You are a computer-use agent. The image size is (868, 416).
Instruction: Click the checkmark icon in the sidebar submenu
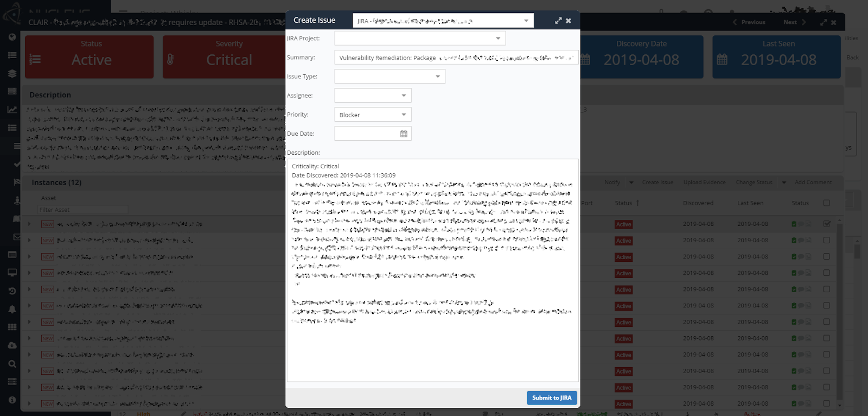(x=17, y=163)
